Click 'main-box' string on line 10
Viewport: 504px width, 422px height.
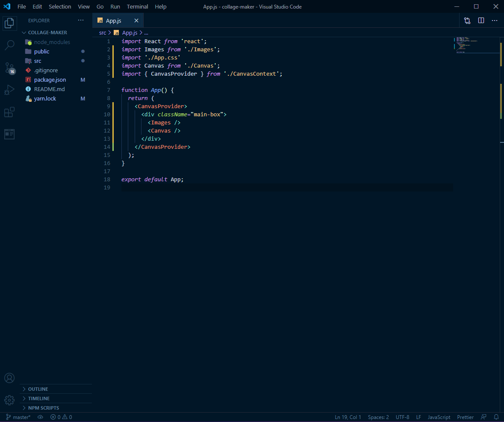pos(206,115)
